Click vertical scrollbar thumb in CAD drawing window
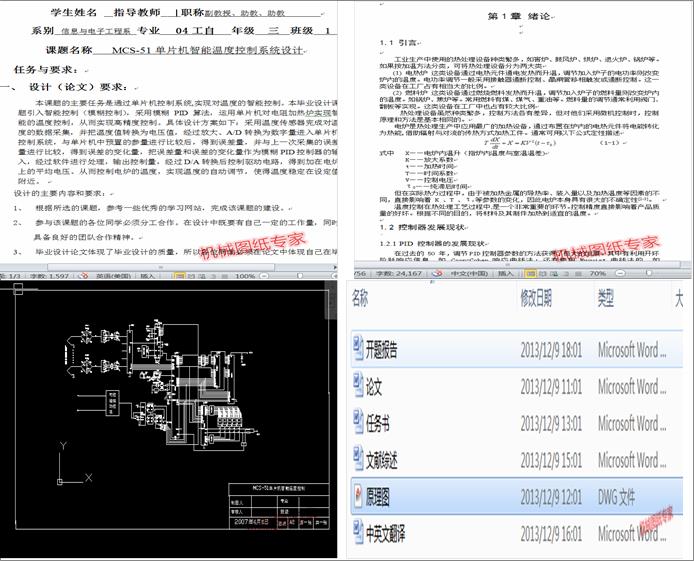 (x=331, y=299)
